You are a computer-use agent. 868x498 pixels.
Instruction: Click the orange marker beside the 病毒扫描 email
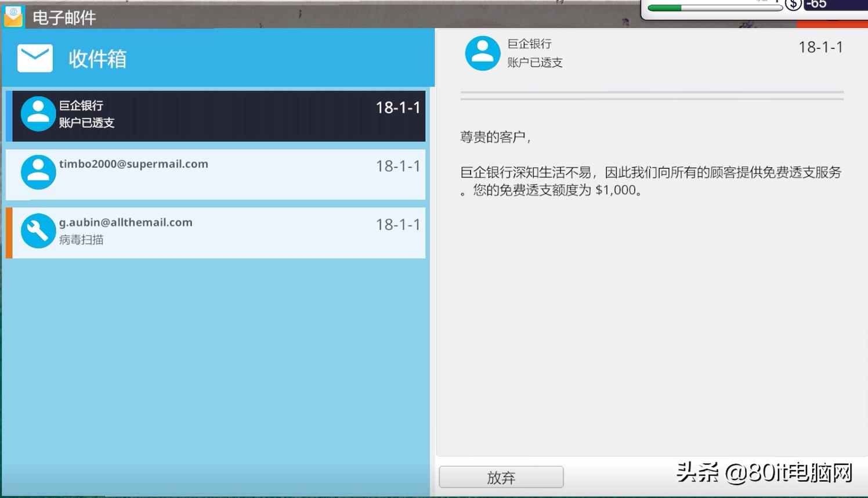(x=9, y=231)
